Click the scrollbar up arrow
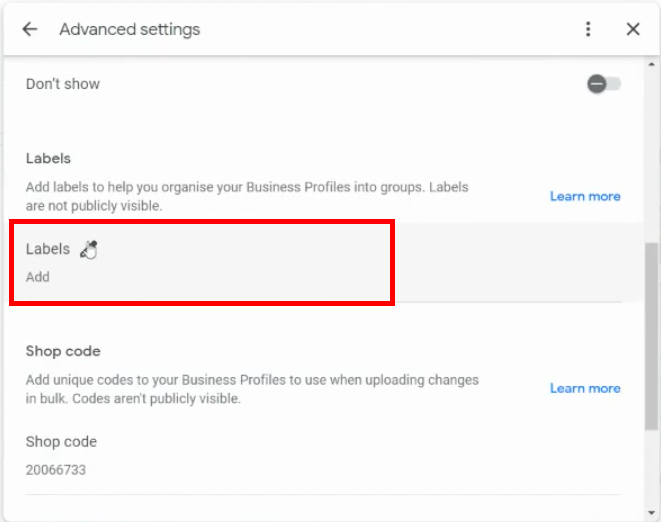The height and width of the screenshot is (522, 661). 652,65
